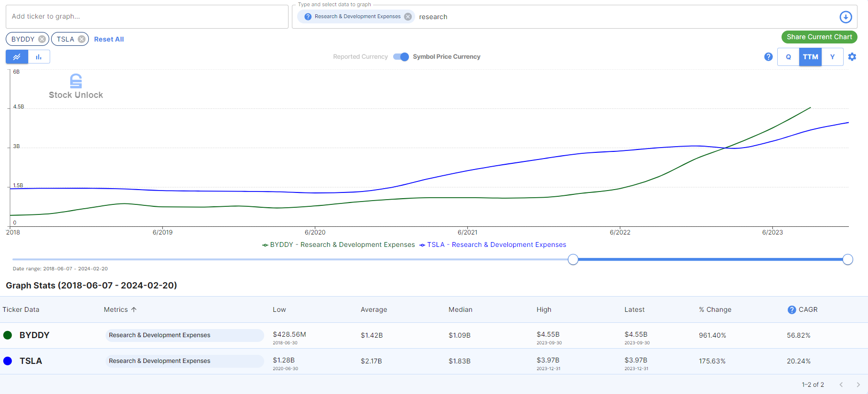Toggle Symbol Price Currency switch
This screenshot has height=394, width=868.
pos(401,57)
